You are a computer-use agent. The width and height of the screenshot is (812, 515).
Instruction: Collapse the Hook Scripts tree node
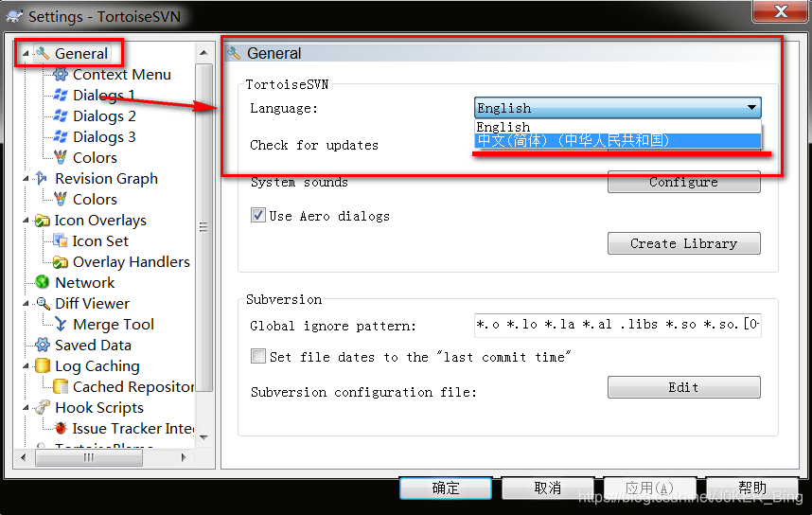click(x=26, y=408)
